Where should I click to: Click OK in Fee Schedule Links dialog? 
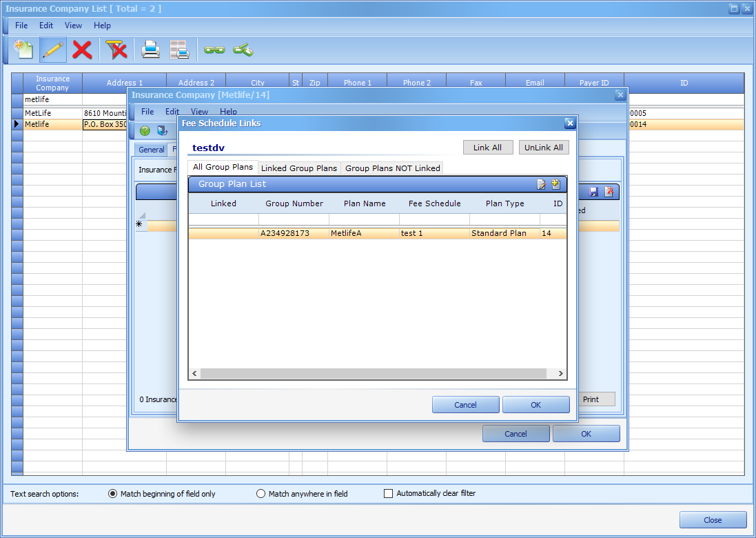pyautogui.click(x=535, y=405)
